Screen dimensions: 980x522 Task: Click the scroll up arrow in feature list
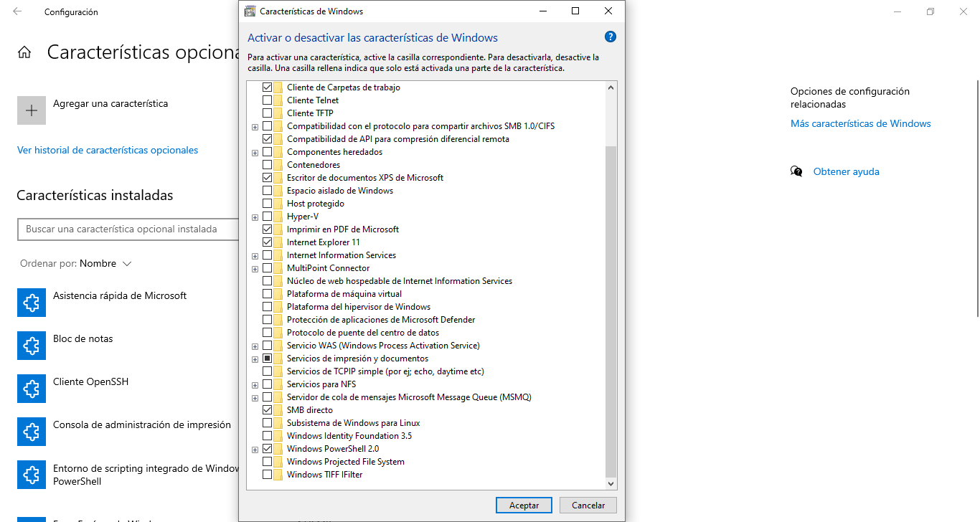(611, 87)
